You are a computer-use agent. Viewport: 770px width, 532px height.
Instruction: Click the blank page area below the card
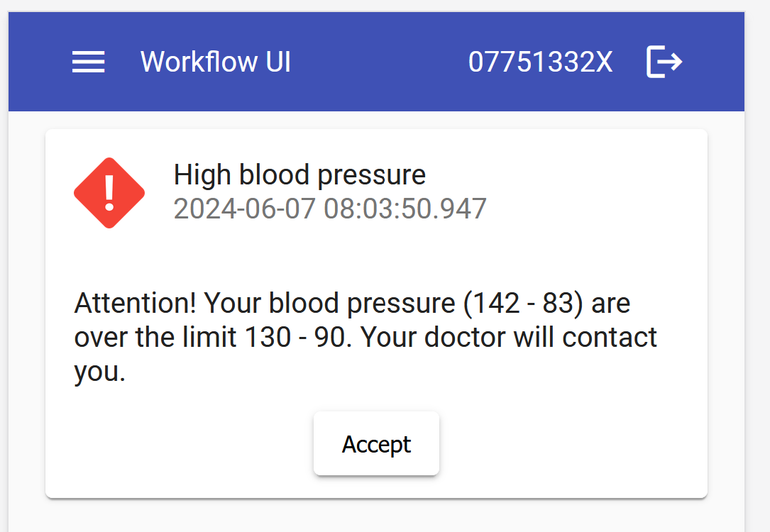click(x=376, y=516)
